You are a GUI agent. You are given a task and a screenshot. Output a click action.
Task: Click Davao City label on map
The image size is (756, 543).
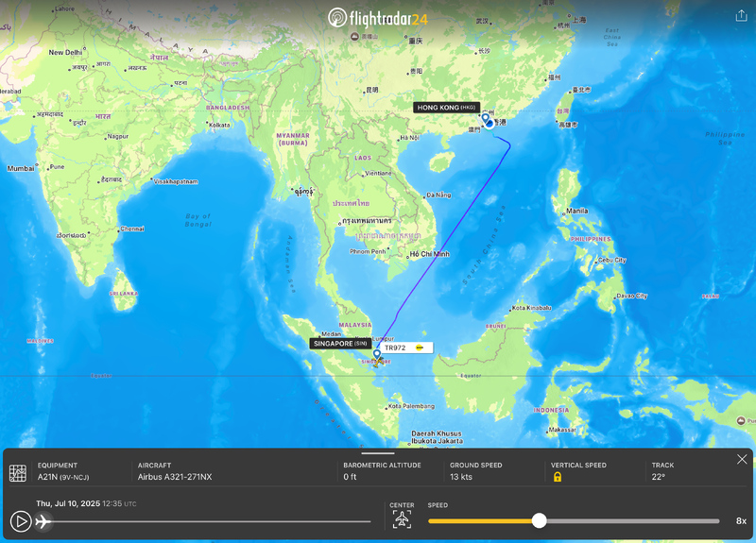[632, 296]
